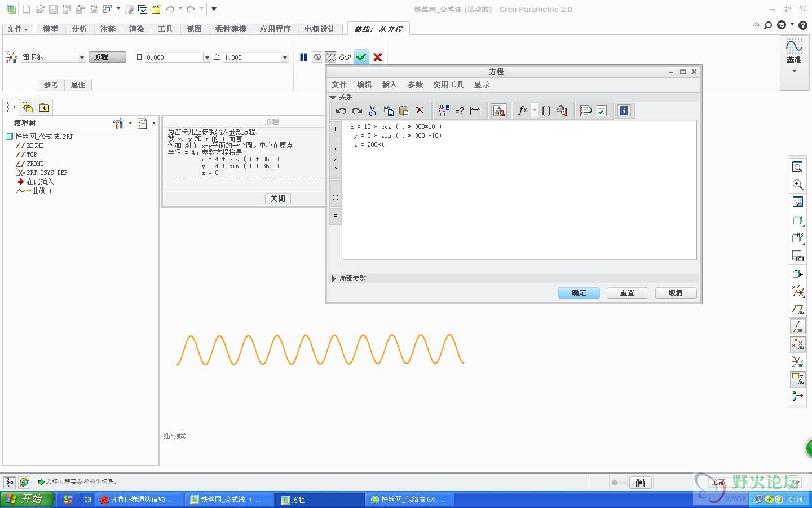Insert plus operator from side palette
Image resolution: width=812 pixels, height=508 pixels.
tap(336, 129)
